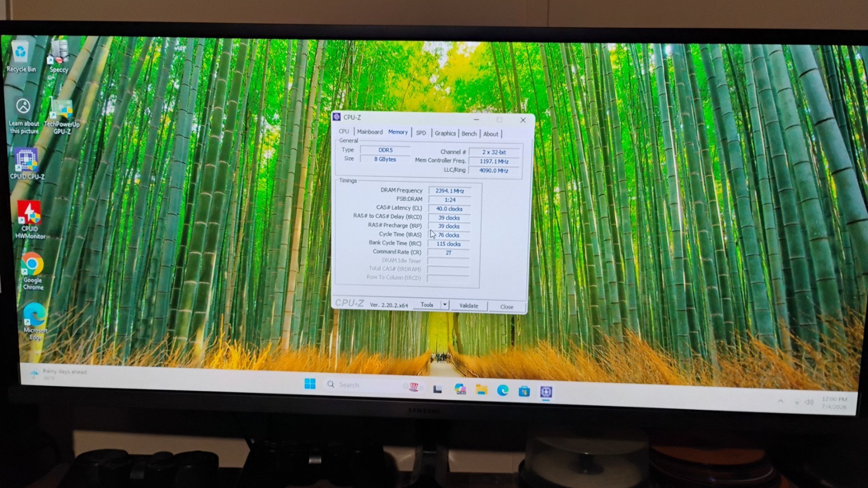Click the Tools button

click(x=427, y=305)
